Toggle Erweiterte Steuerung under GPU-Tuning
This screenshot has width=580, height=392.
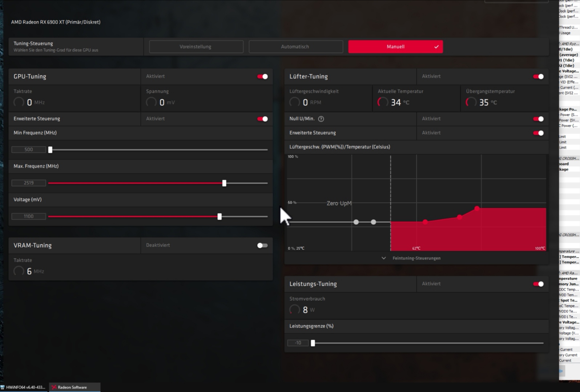tap(262, 119)
